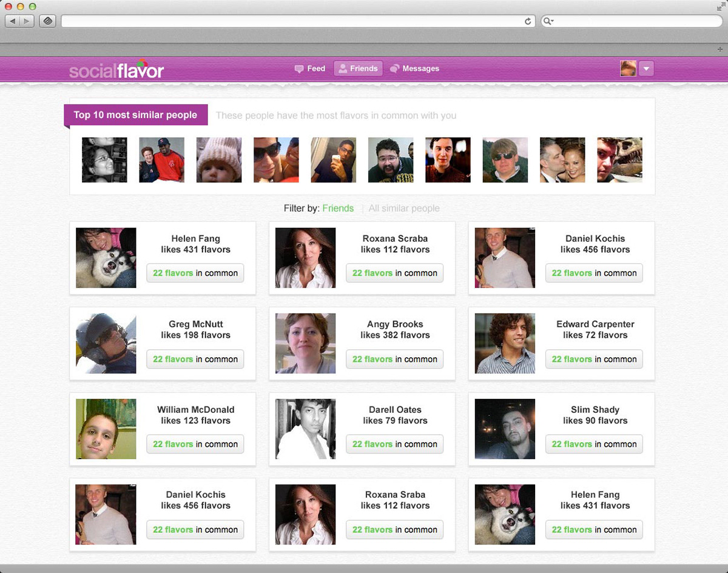Click the name Darell Oates

pyautogui.click(x=395, y=409)
